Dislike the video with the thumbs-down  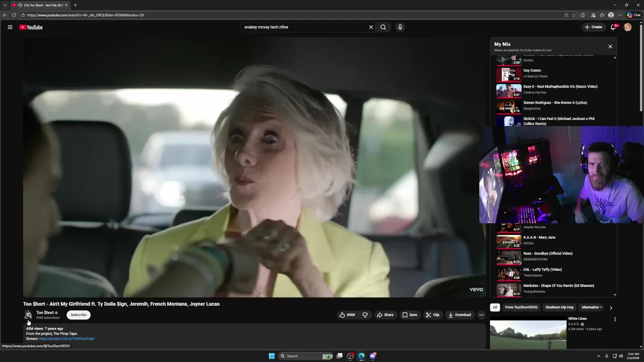[365, 315]
